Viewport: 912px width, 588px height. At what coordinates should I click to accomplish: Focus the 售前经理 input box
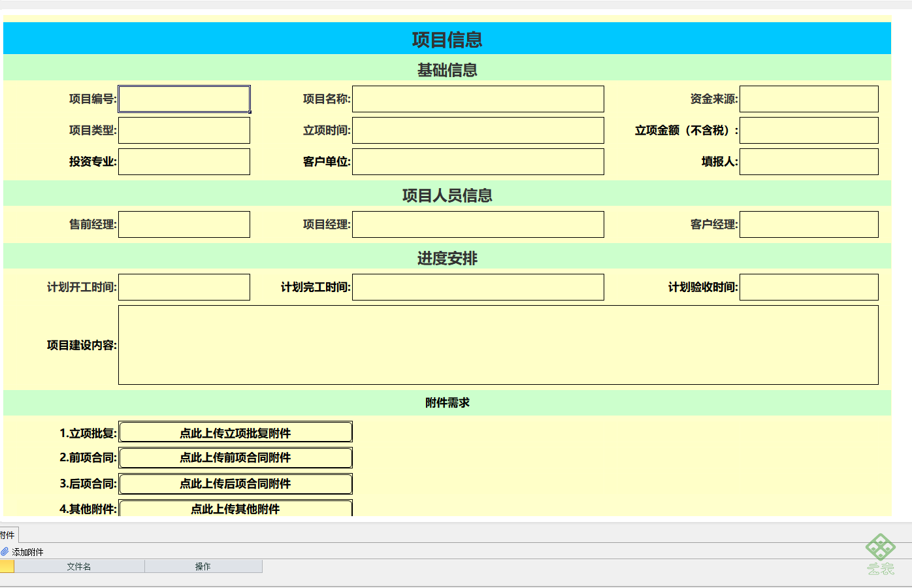184,224
